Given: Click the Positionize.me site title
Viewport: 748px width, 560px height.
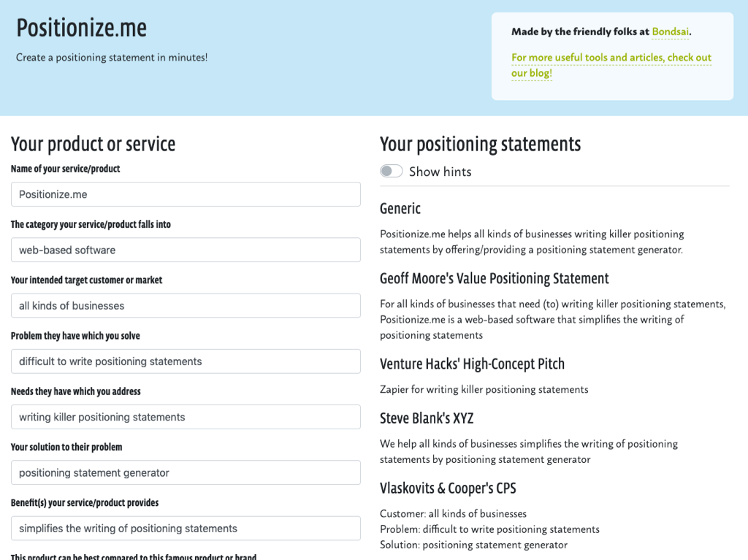Looking at the screenshot, I should 82,28.
